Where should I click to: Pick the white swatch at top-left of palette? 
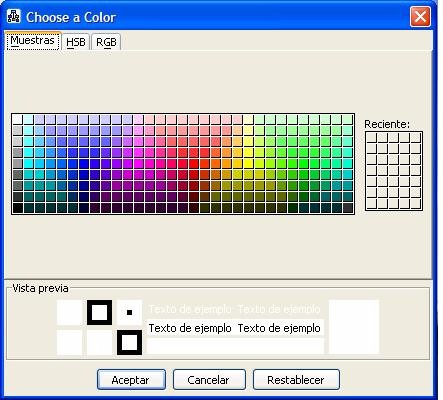coord(17,119)
